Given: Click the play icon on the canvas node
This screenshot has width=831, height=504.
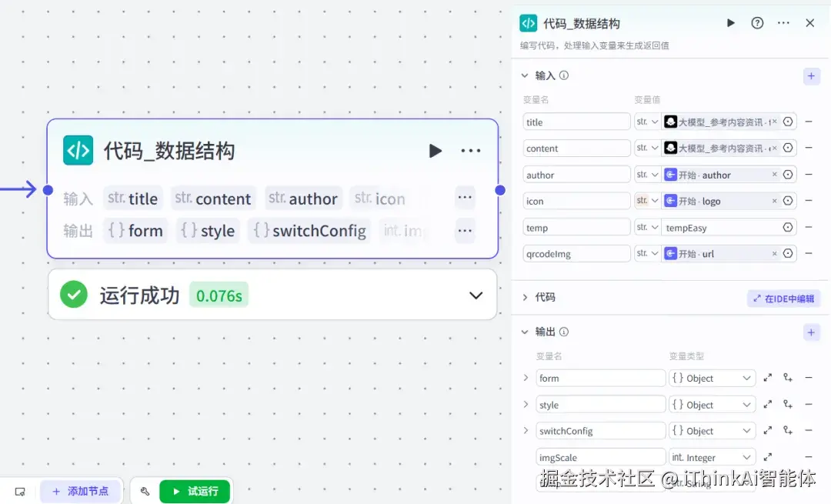Looking at the screenshot, I should click(x=436, y=151).
